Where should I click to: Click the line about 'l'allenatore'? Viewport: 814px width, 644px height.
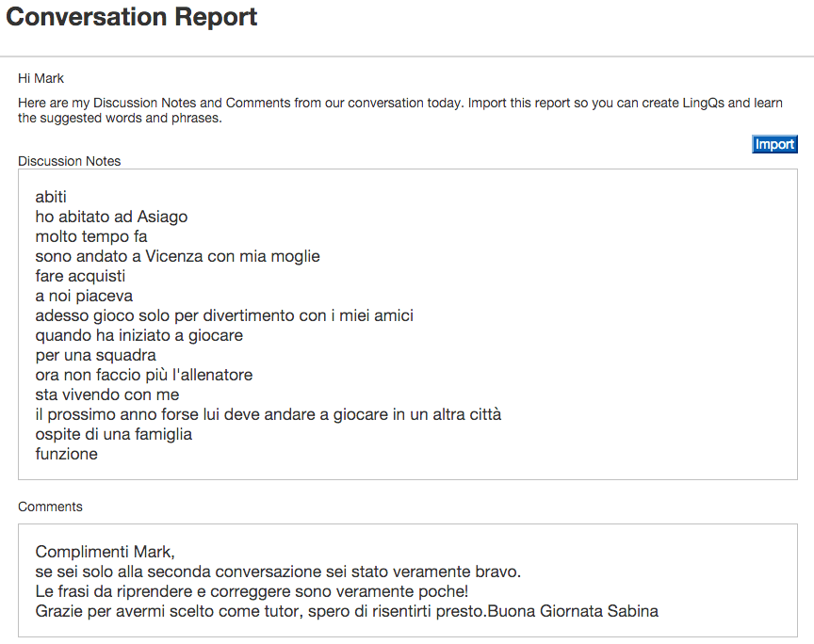point(143,375)
